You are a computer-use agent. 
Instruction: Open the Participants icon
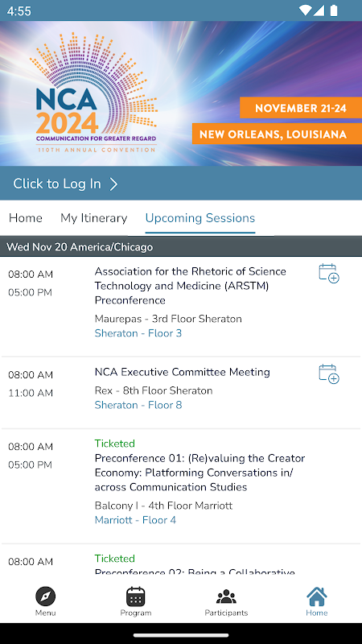coord(226,597)
